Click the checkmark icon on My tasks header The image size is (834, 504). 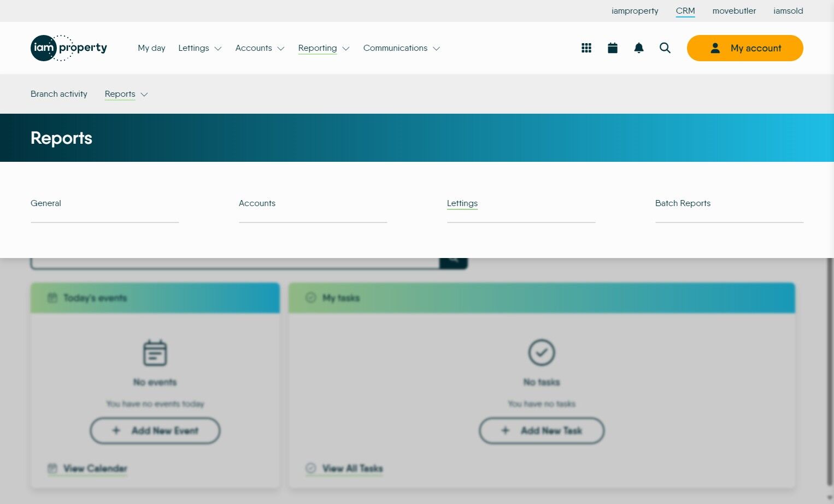click(310, 297)
